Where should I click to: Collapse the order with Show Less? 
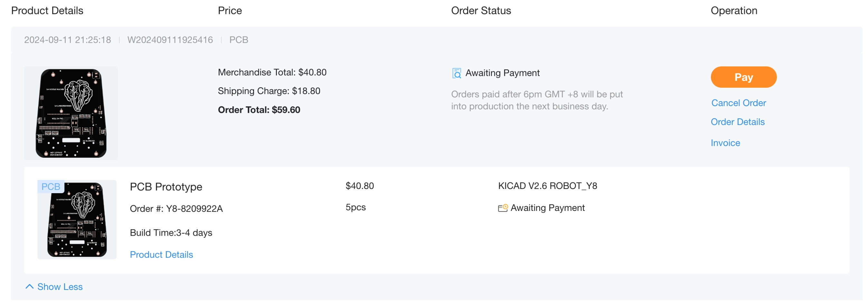[x=60, y=287]
